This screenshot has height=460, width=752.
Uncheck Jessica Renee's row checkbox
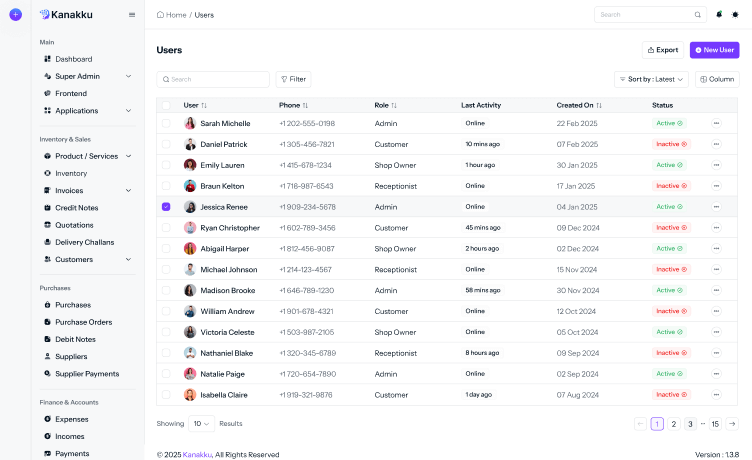[166, 207]
